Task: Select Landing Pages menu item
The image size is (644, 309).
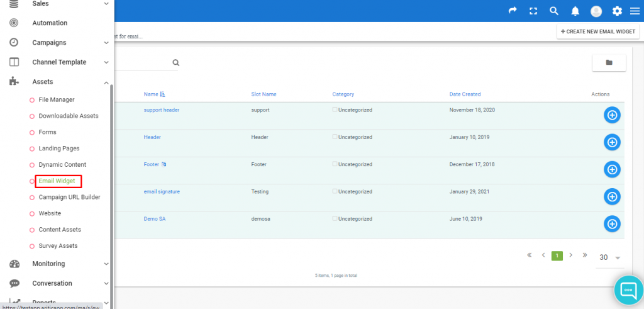Action: point(58,149)
